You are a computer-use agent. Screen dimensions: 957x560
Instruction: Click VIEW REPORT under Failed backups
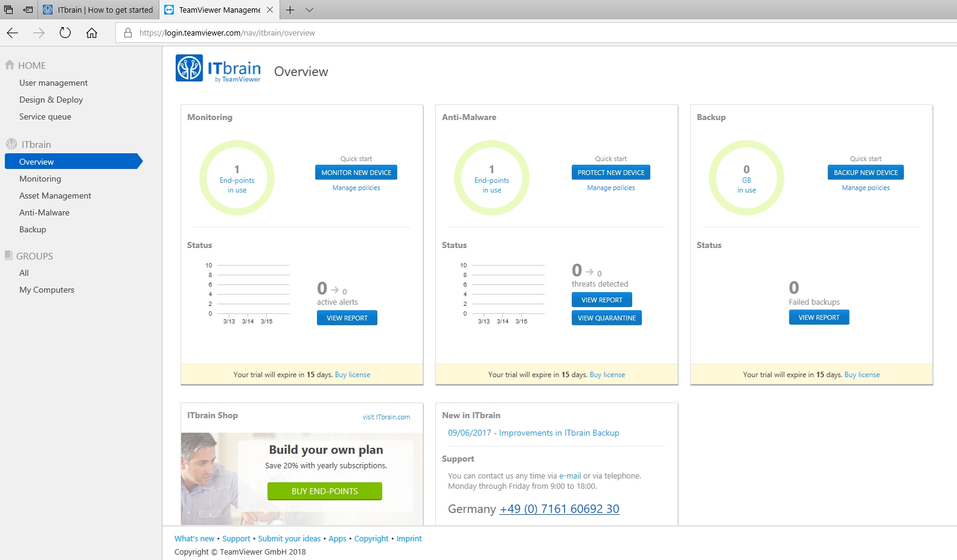819,317
